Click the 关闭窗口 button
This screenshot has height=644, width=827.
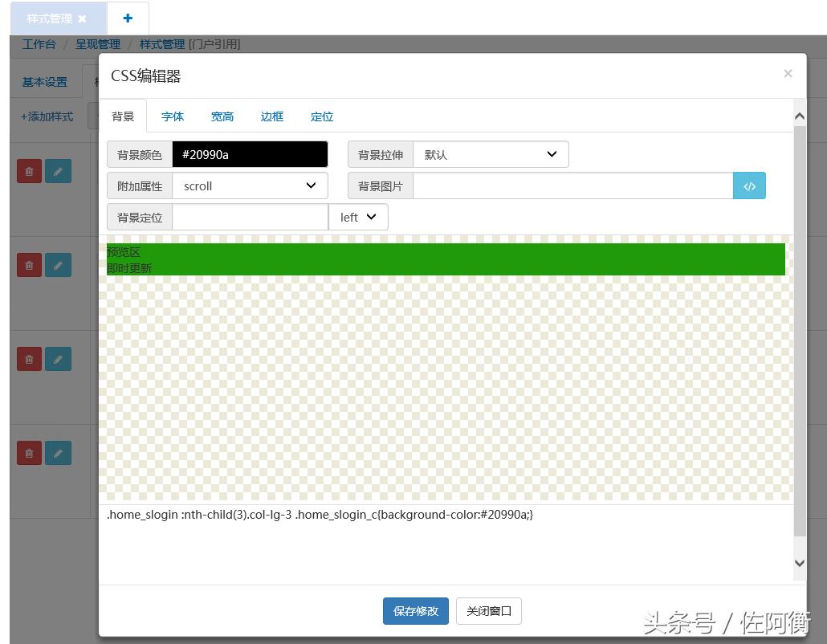488,611
